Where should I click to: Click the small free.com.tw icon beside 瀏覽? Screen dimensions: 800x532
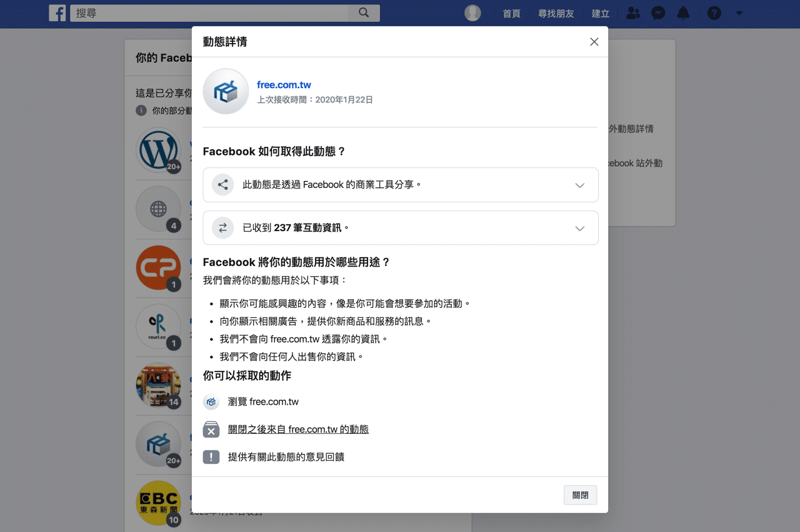point(211,401)
